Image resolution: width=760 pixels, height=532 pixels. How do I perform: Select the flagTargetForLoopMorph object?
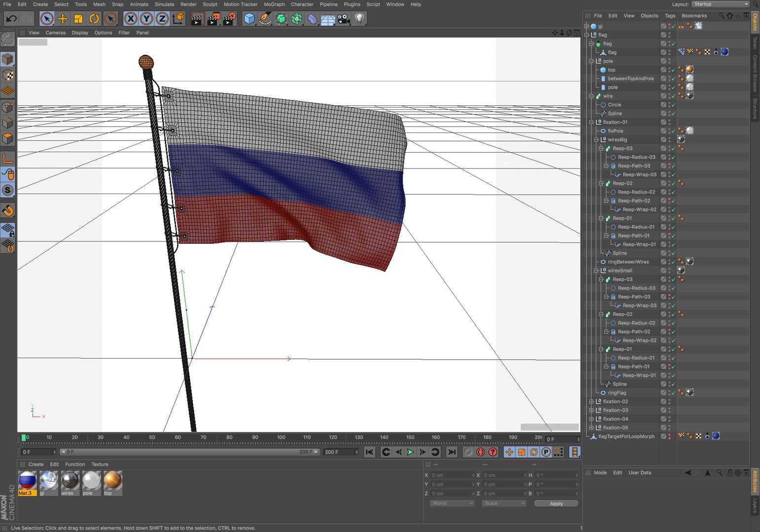[626, 436]
